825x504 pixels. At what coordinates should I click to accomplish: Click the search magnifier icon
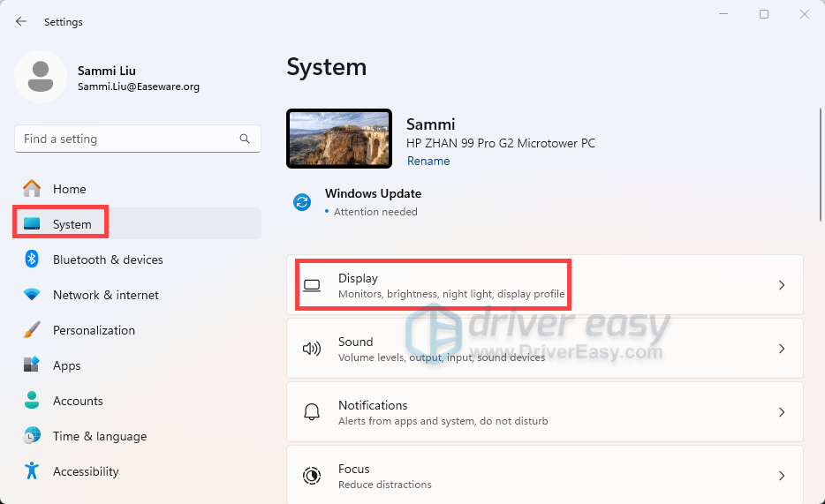(x=245, y=139)
